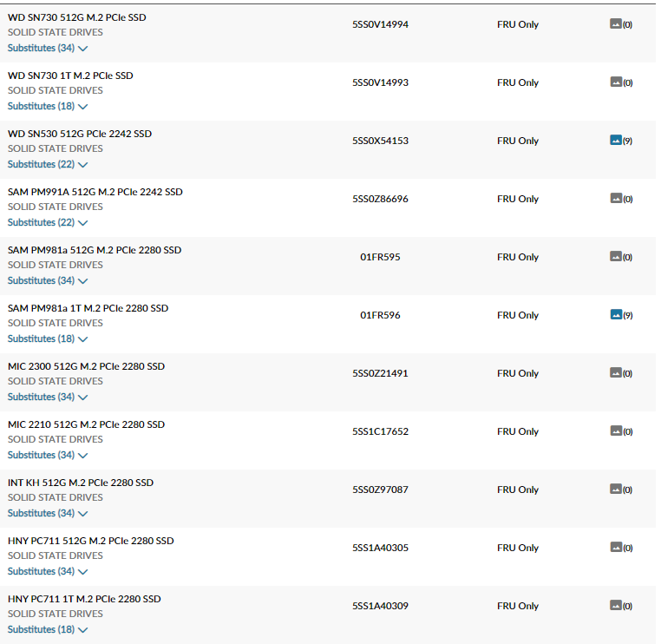This screenshot has width=661, height=644.
Task: Open image icon for SAM PM991A 512G row
Action: click(x=616, y=199)
